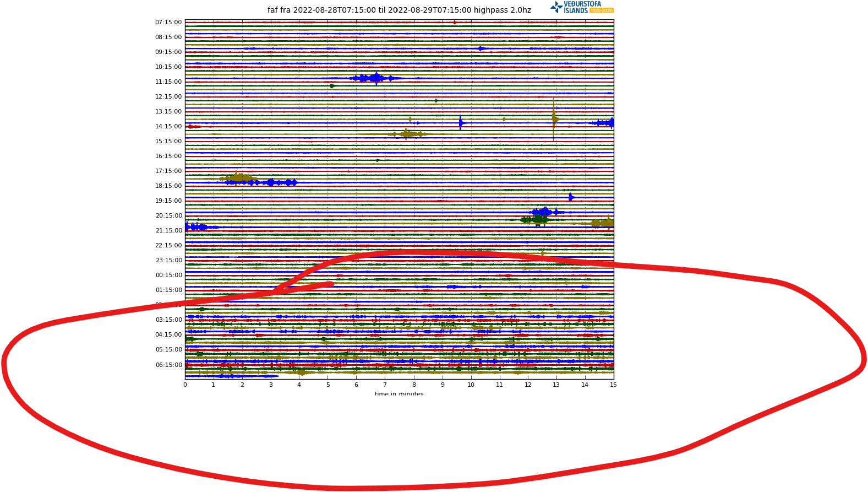Click the 16:15:00 time label
Screen dimensions: 868x492
[168, 156]
